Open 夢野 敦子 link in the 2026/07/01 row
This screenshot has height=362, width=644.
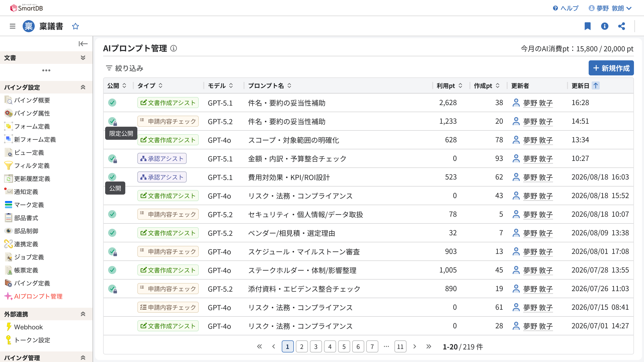pos(538,326)
